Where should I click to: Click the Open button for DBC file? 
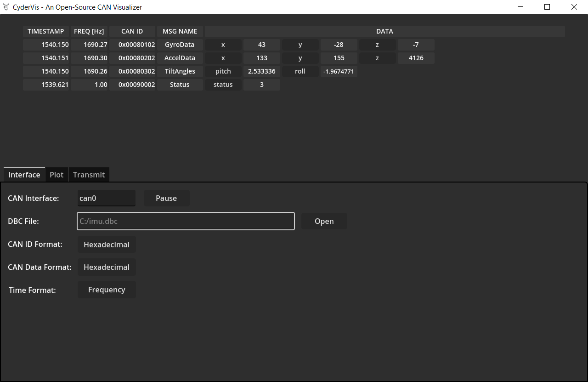coord(324,221)
